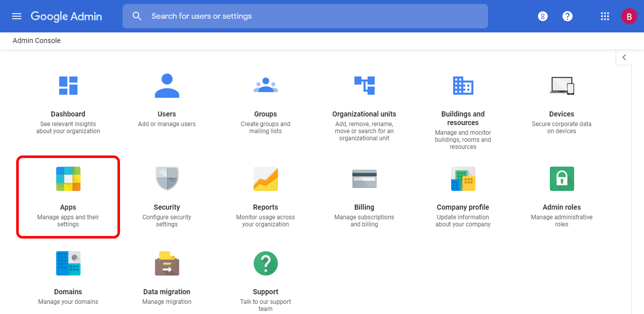Screen dimensions: 644x314
Task: Click the Billing title link
Action: point(365,207)
